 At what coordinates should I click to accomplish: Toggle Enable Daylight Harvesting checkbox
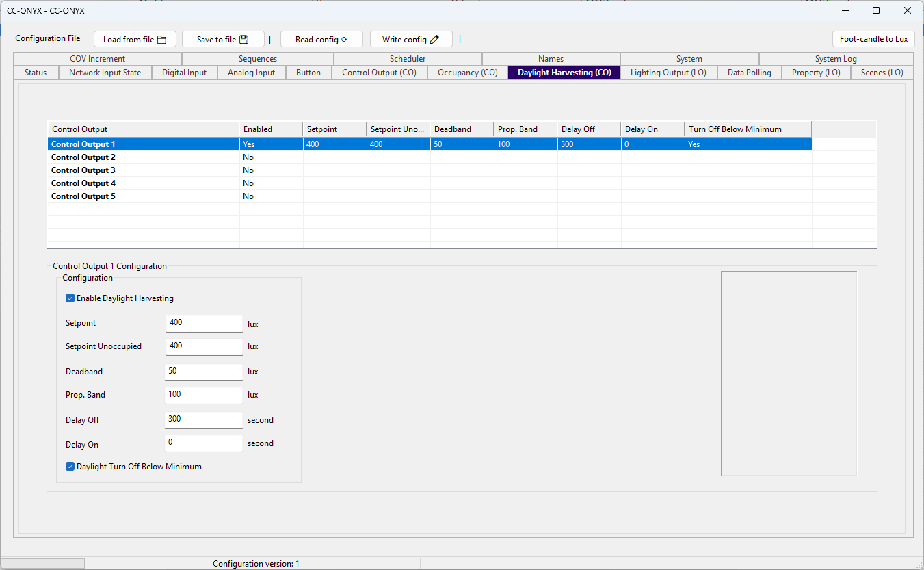point(70,298)
